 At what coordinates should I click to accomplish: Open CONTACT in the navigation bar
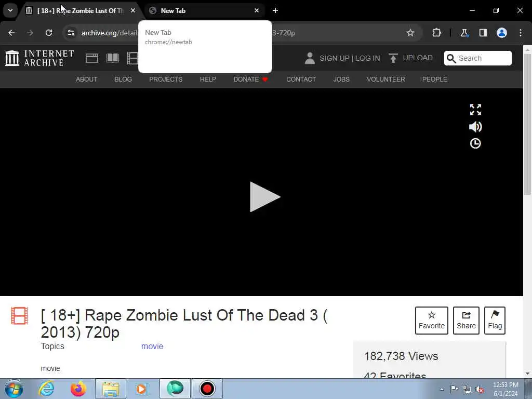click(301, 79)
